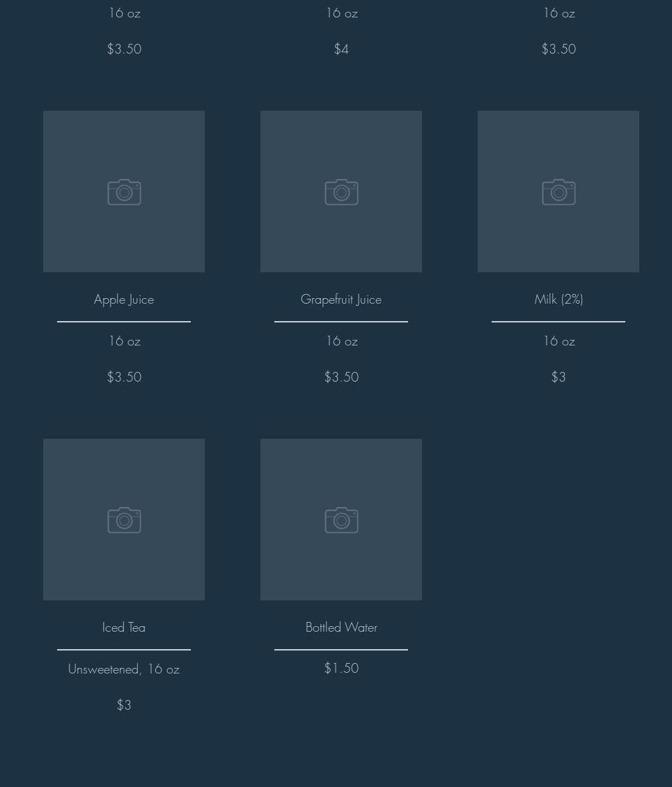Click the 16 oz size under Apple Juice
The height and width of the screenshot is (787, 672).
[x=124, y=341]
